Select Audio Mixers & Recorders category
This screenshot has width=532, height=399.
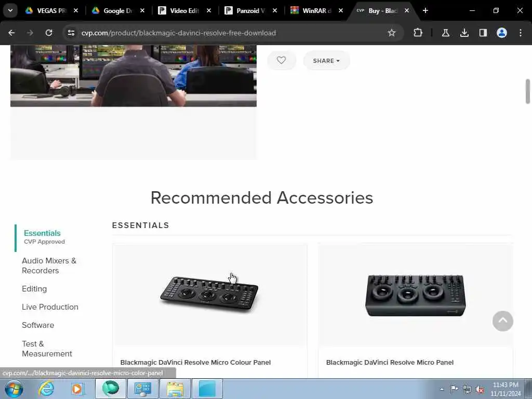[49, 265]
